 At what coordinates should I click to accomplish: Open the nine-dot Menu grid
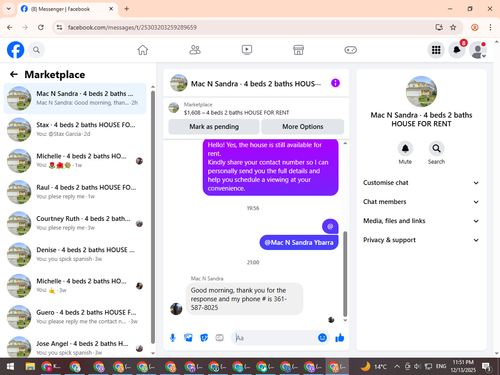(x=436, y=50)
